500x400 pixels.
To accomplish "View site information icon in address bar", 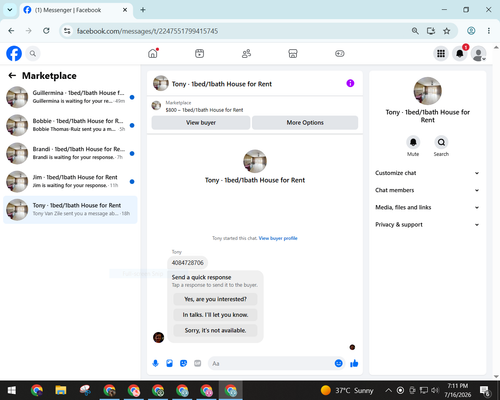I will 67,31.
